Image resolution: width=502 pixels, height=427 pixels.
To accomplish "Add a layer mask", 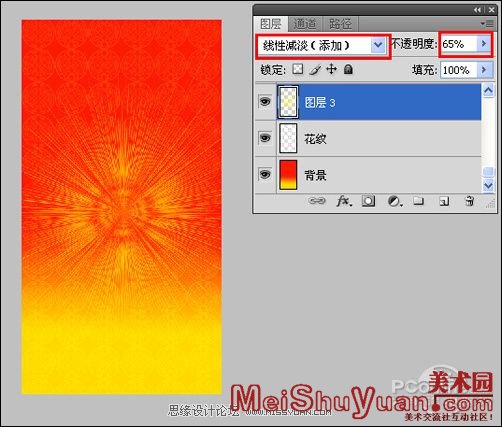I will click(368, 201).
